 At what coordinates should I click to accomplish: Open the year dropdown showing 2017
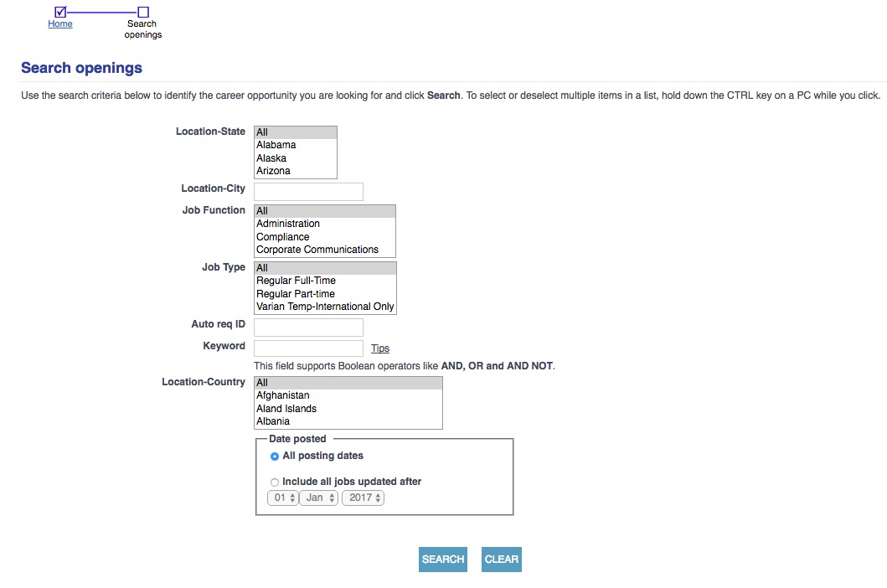(364, 498)
